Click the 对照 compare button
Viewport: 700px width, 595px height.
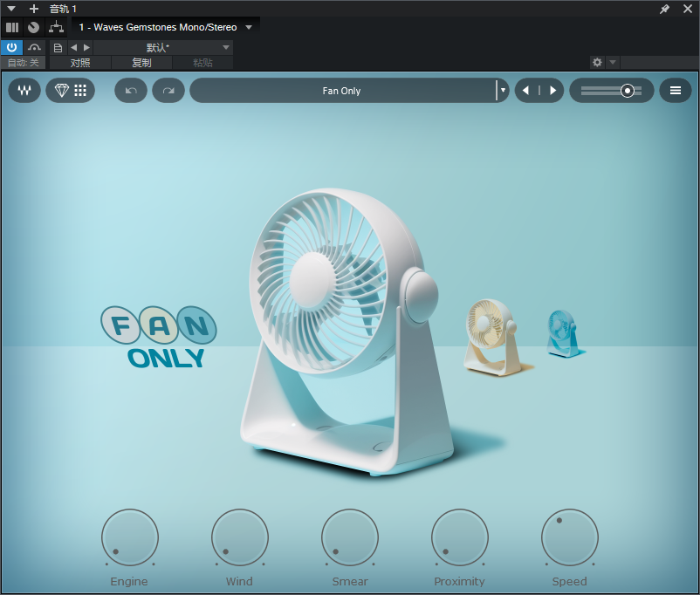pyautogui.click(x=80, y=63)
